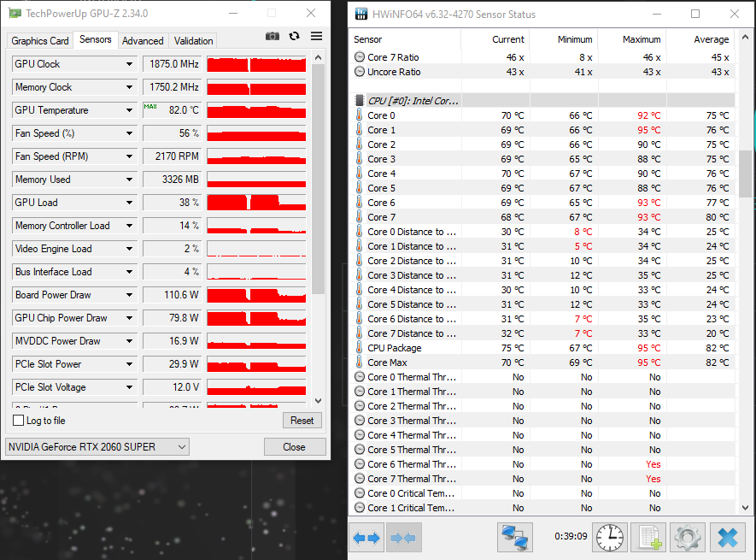Screen dimensions: 756x560
Task: Click the Uncore Ratio clock icon
Action: pyautogui.click(x=359, y=72)
